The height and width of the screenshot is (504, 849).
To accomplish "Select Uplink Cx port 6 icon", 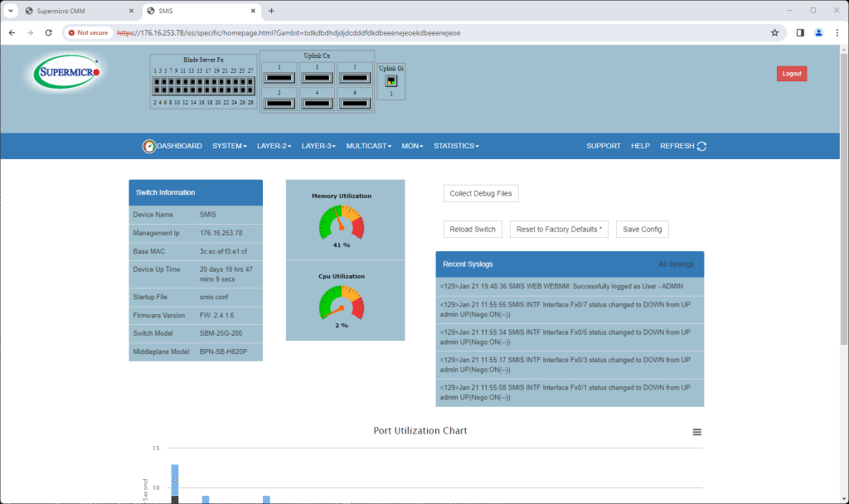I will pyautogui.click(x=355, y=104).
